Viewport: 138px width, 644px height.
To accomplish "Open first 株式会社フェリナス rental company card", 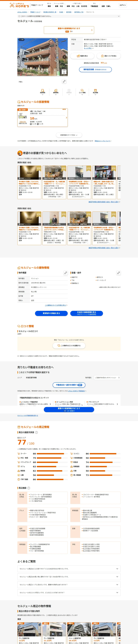I will click(29, 182).
